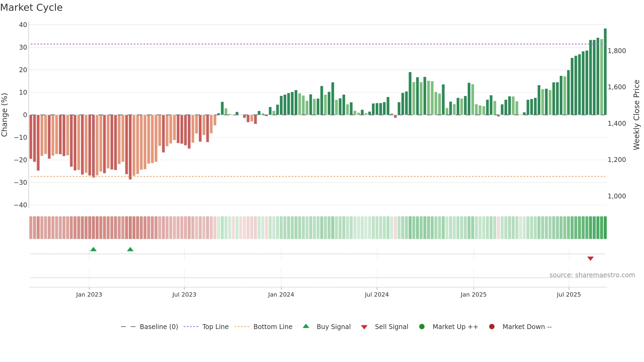Click the 20 label on the Change axis
The width and height of the screenshot is (644, 362).
point(23,70)
